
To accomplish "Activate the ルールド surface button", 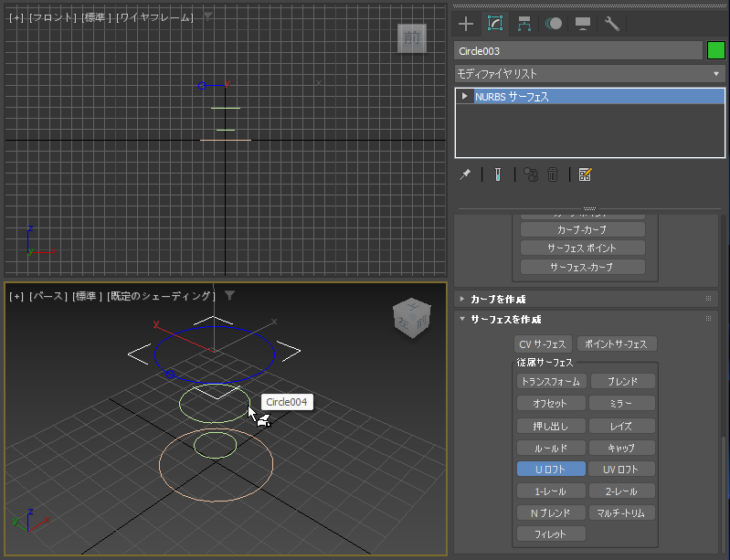I will [x=551, y=448].
